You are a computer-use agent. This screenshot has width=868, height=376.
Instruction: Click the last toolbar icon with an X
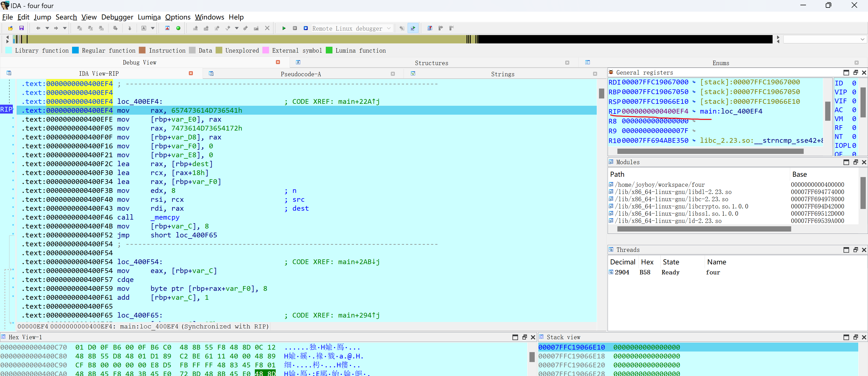(x=452, y=28)
